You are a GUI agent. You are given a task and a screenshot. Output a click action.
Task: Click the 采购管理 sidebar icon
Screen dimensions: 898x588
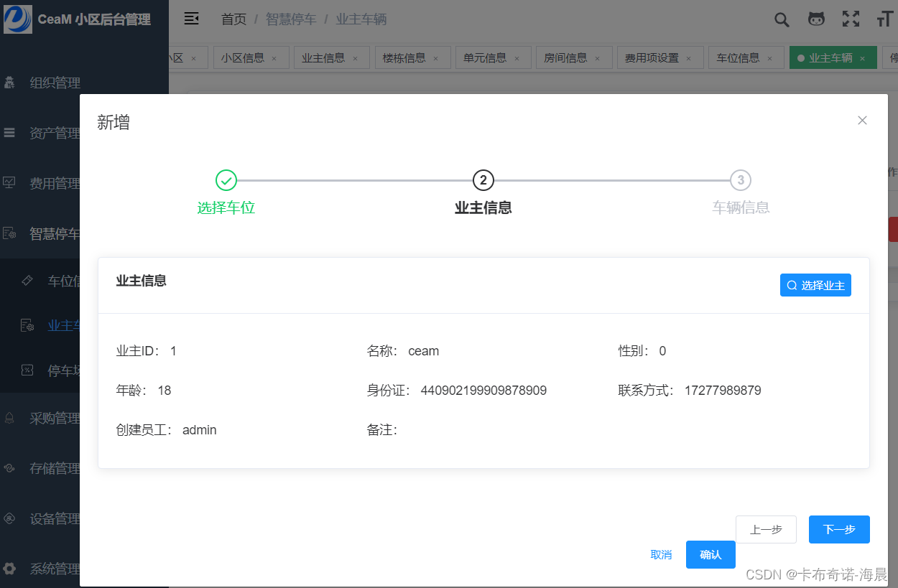coord(9,418)
